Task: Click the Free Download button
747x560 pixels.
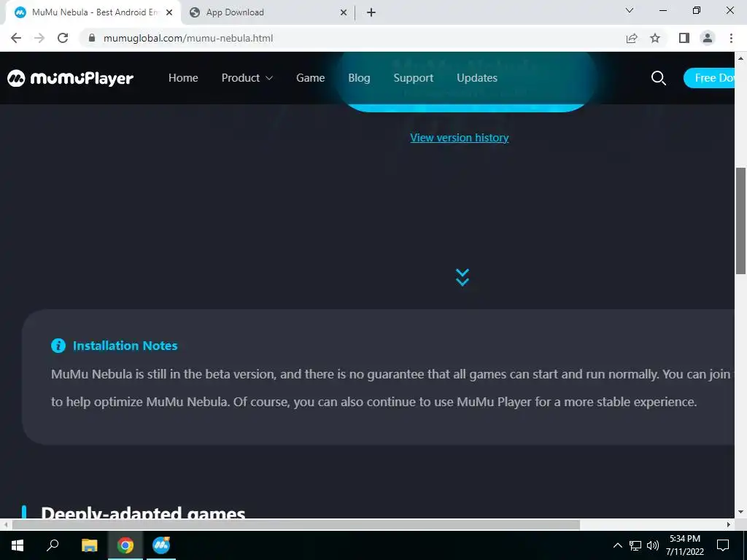Action: (x=709, y=78)
